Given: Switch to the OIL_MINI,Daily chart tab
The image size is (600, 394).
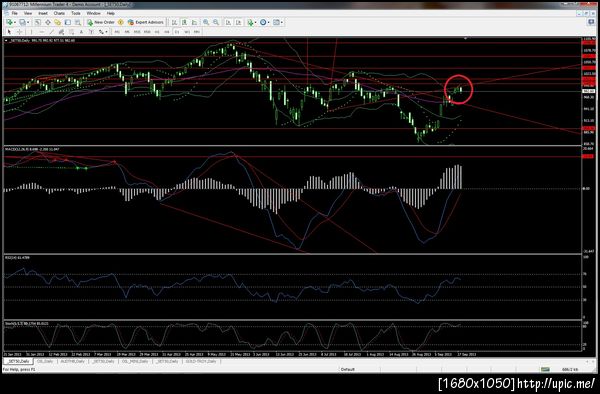Looking at the screenshot, I should (135, 361).
